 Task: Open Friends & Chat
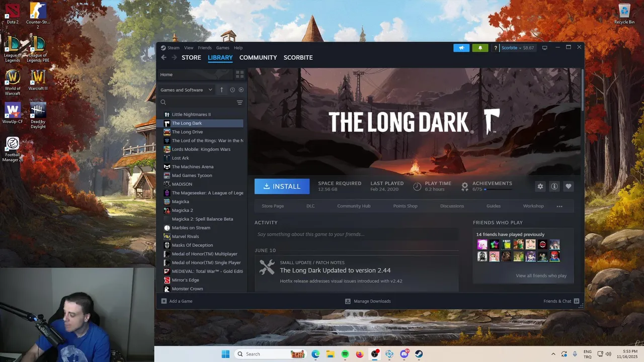tap(561, 301)
